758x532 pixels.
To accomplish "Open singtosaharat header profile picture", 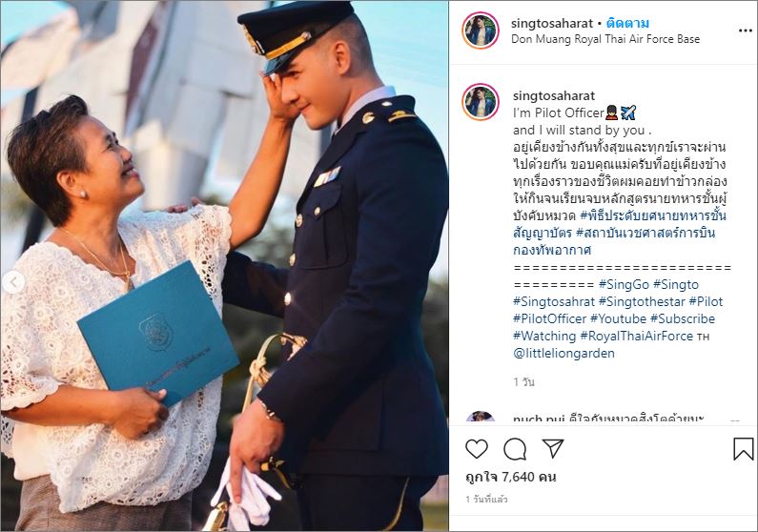I will pyautogui.click(x=480, y=31).
